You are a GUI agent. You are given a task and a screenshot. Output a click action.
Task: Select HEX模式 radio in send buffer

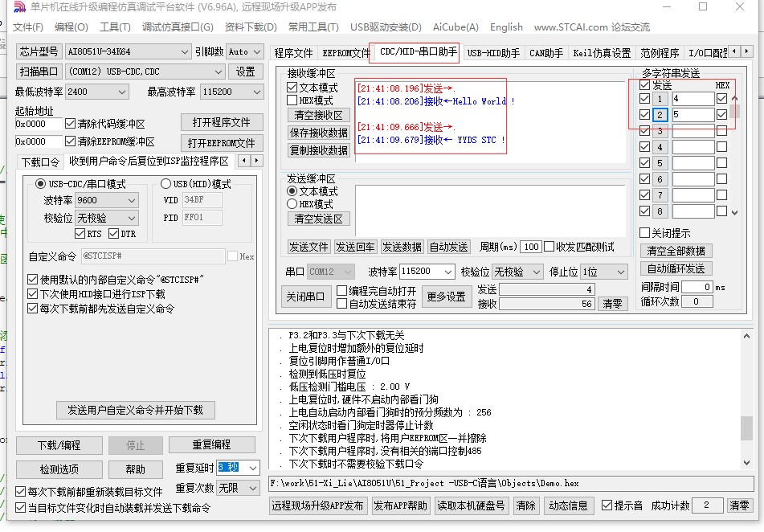click(x=292, y=204)
